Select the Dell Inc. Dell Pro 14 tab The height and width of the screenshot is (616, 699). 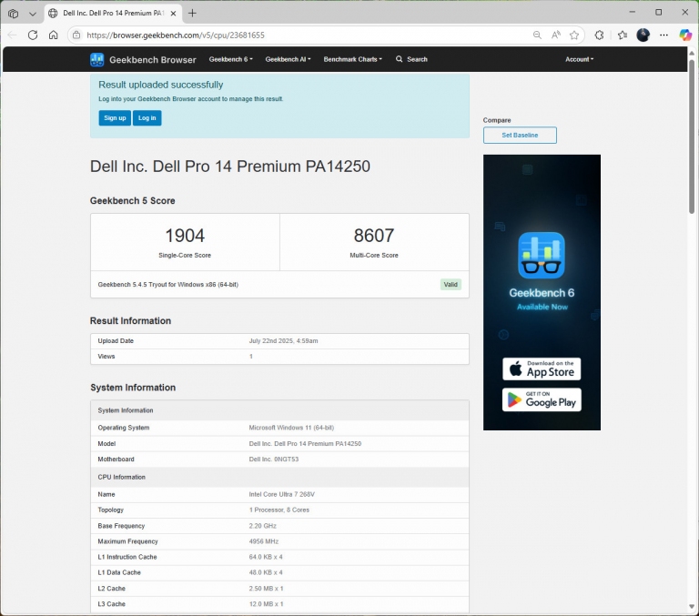(x=113, y=14)
